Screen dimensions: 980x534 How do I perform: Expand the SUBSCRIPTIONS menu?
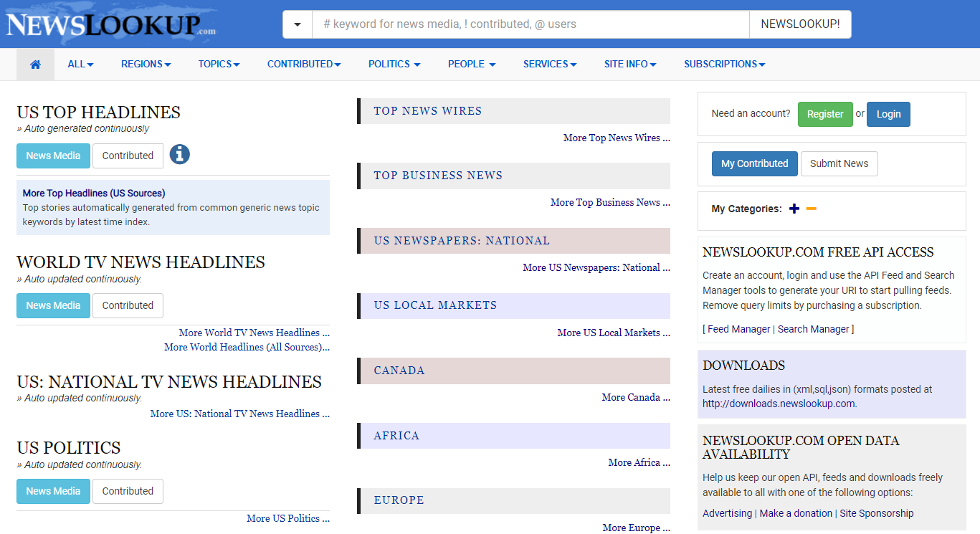724,64
